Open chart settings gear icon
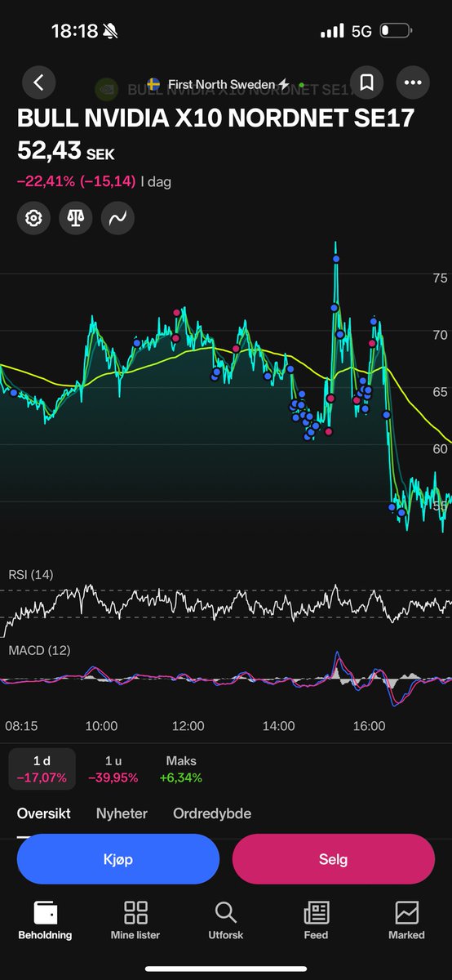Viewport: 452px width, 980px height. pyautogui.click(x=33, y=218)
